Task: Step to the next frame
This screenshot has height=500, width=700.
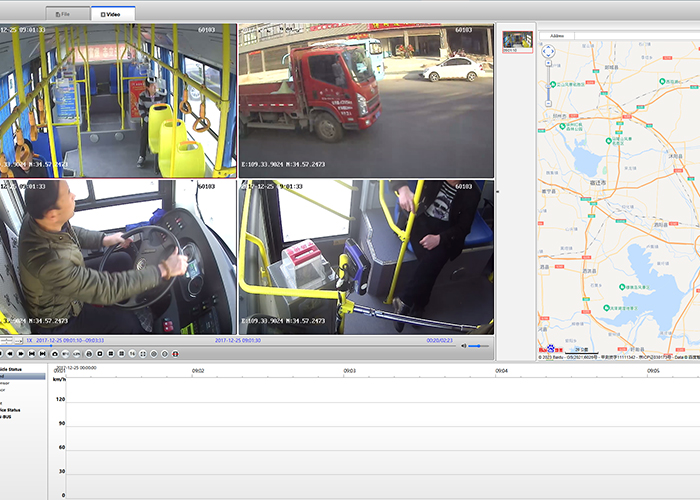Action: point(42,354)
